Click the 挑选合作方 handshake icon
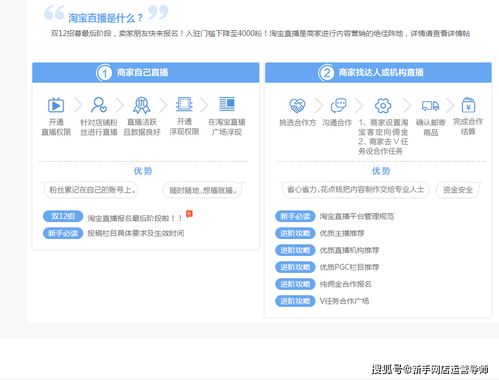Screen dimensions: 499x380 pos(297,106)
